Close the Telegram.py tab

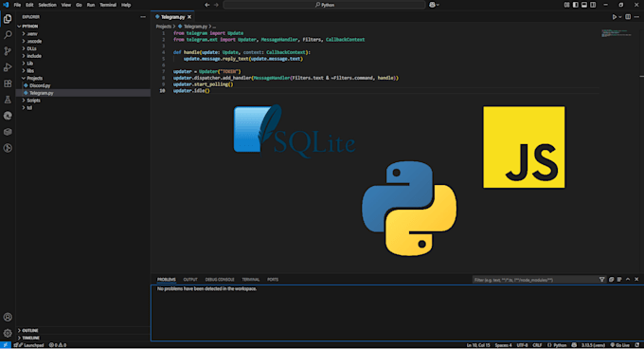point(189,17)
